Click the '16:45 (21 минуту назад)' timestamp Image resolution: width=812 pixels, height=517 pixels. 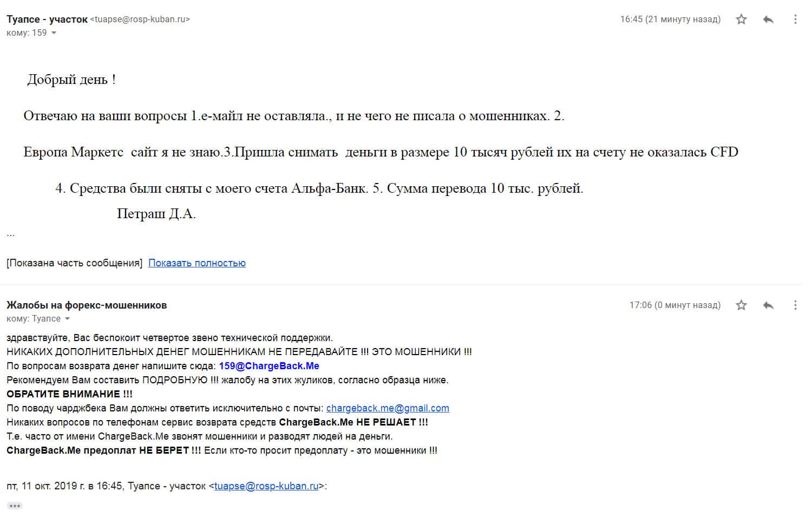670,19
